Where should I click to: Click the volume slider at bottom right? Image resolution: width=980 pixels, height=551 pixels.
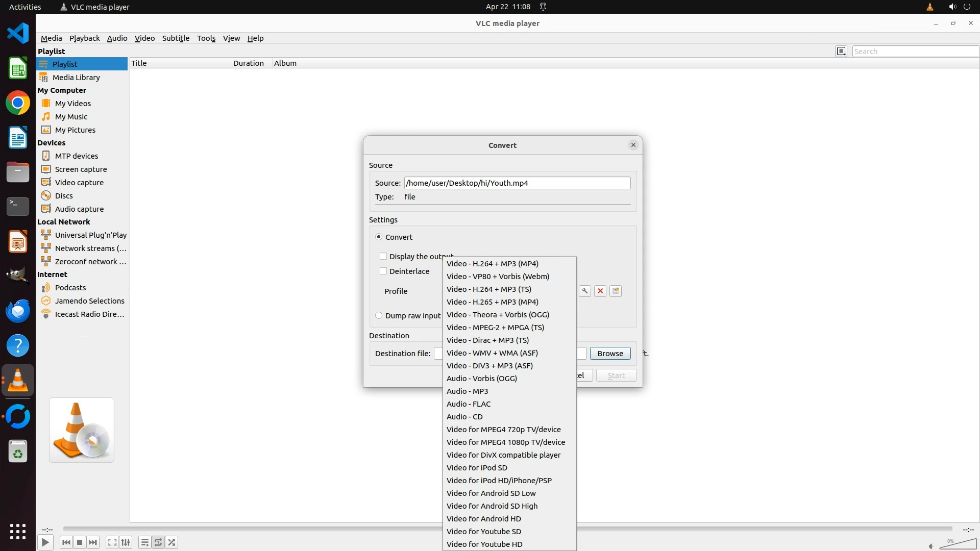pos(957,545)
